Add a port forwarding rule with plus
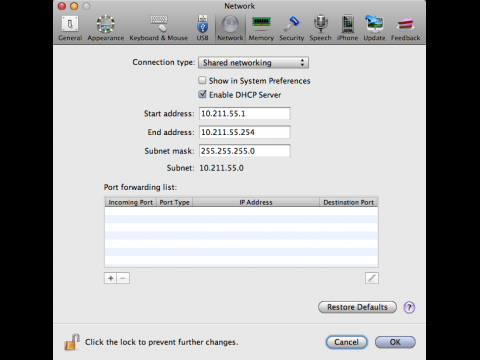 click(111, 278)
